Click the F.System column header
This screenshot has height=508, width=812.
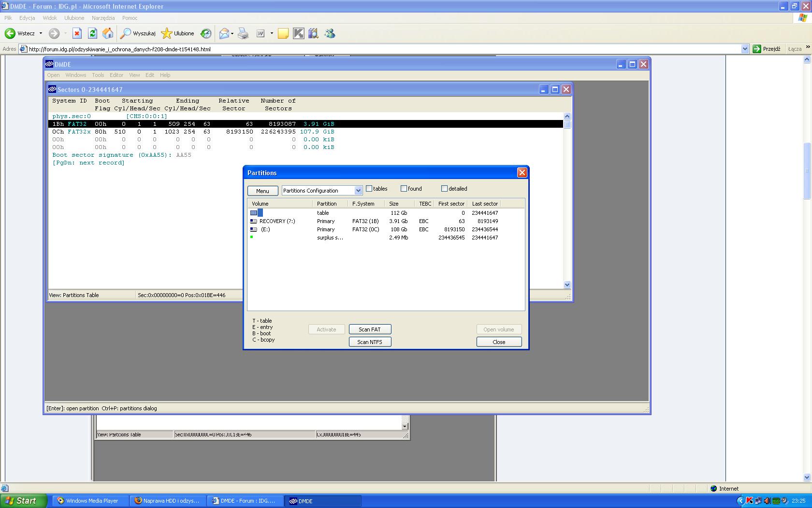coord(367,204)
